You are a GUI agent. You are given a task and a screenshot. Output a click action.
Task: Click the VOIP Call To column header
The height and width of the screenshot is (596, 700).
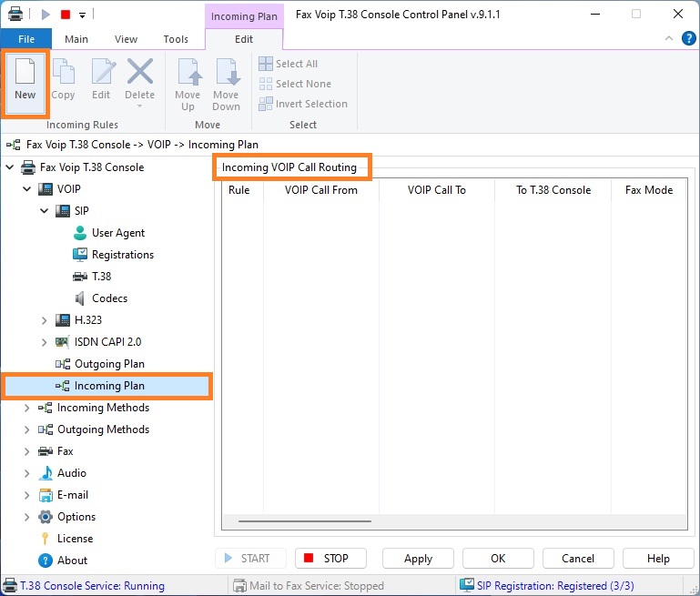click(x=437, y=190)
